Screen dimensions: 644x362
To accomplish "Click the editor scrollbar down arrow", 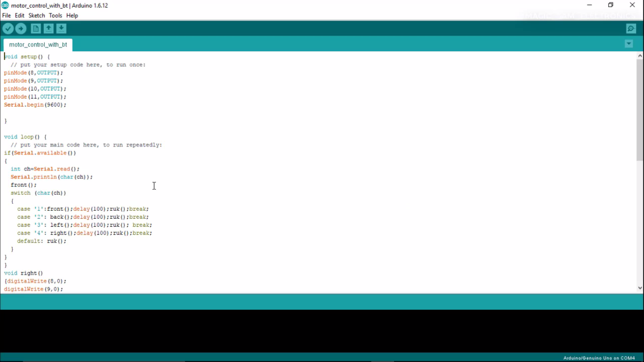I will pyautogui.click(x=640, y=288).
